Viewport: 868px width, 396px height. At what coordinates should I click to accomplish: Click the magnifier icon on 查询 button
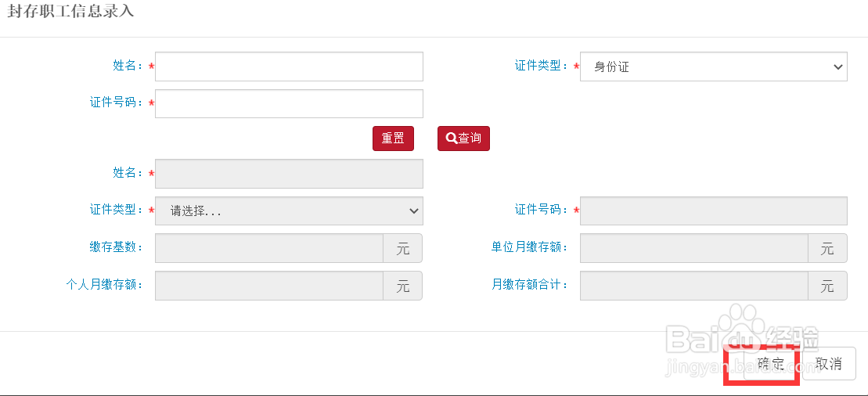[451, 138]
